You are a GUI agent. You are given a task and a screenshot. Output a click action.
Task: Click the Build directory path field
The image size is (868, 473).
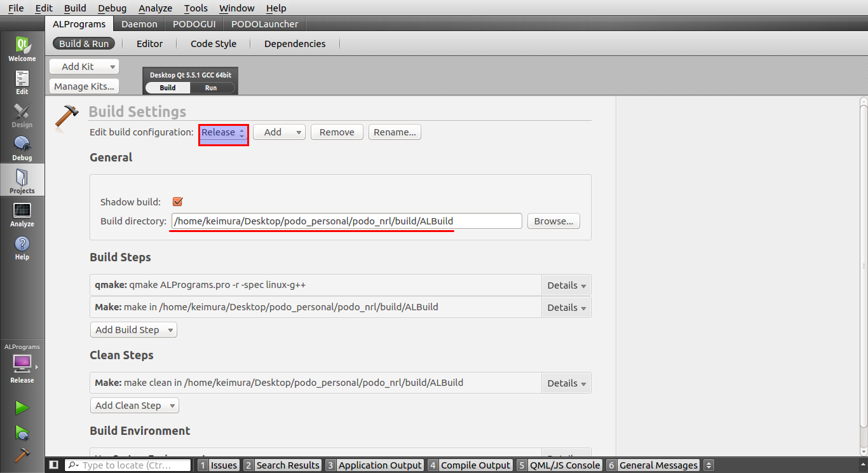pos(347,221)
